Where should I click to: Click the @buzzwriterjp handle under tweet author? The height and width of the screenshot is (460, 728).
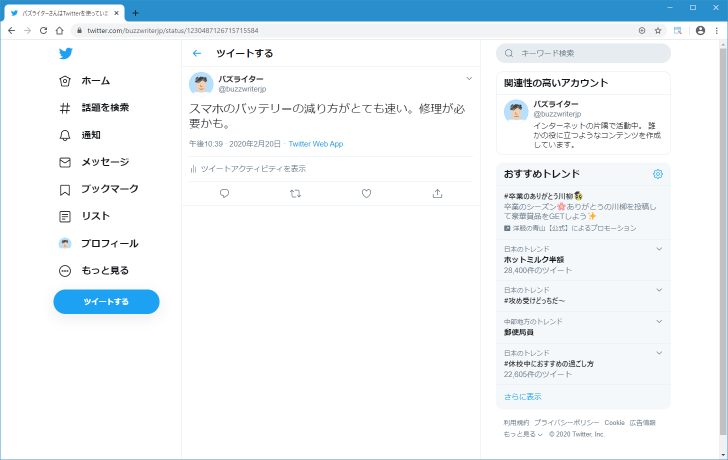[x=242, y=89]
